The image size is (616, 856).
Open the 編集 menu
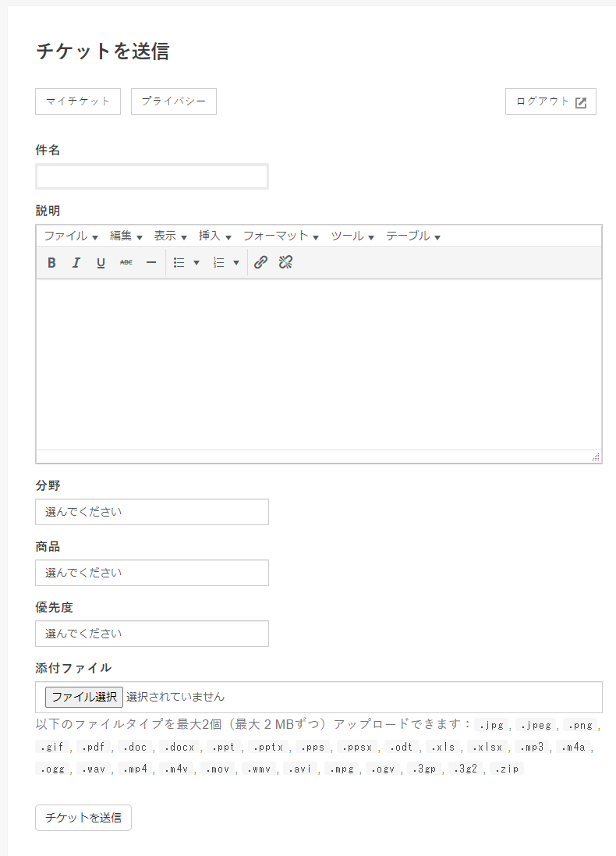pos(126,236)
